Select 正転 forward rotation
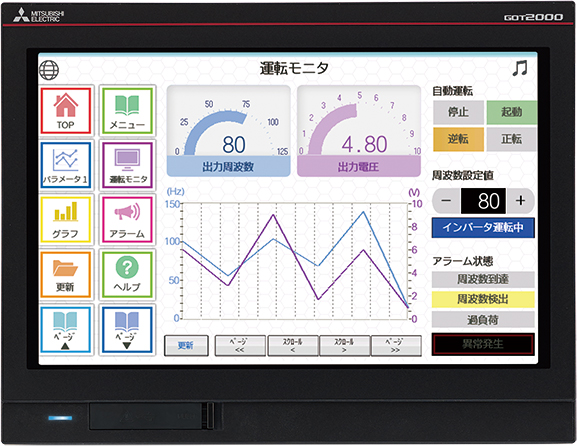 click(x=512, y=139)
